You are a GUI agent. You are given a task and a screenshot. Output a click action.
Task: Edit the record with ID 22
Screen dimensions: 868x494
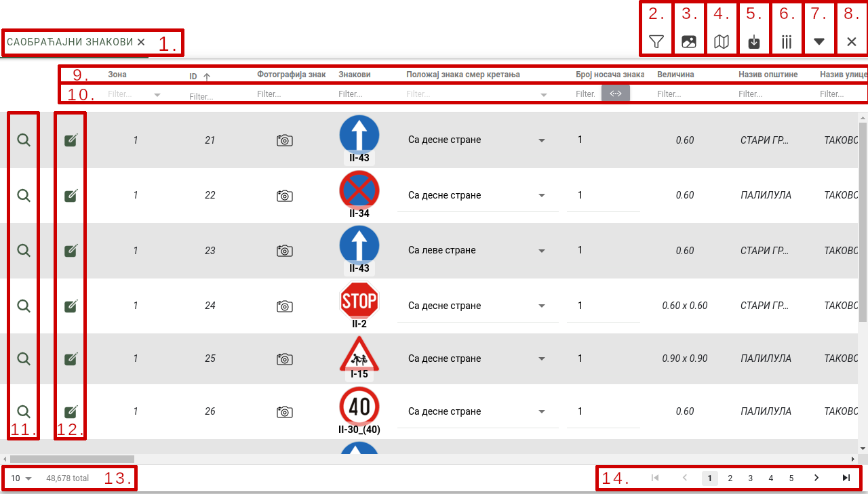71,196
